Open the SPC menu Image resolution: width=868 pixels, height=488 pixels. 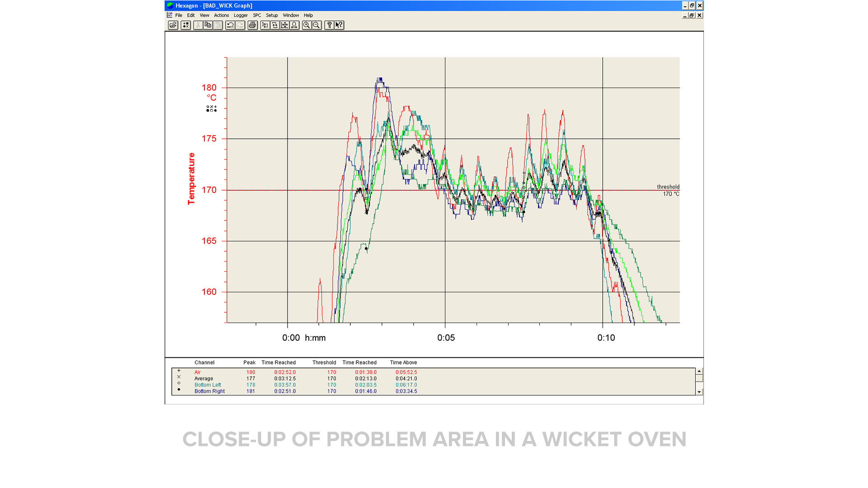(x=257, y=15)
